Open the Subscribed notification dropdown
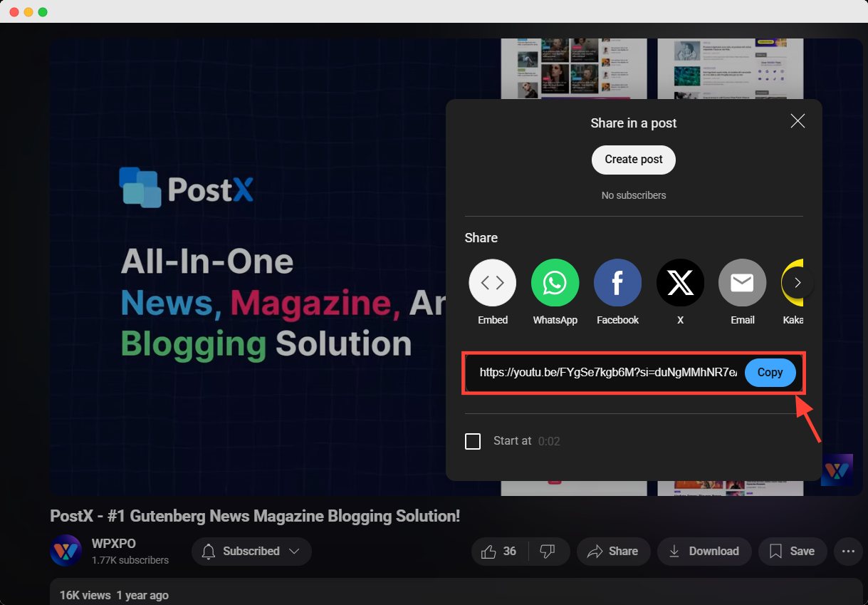The width and height of the screenshot is (868, 605). tap(251, 551)
